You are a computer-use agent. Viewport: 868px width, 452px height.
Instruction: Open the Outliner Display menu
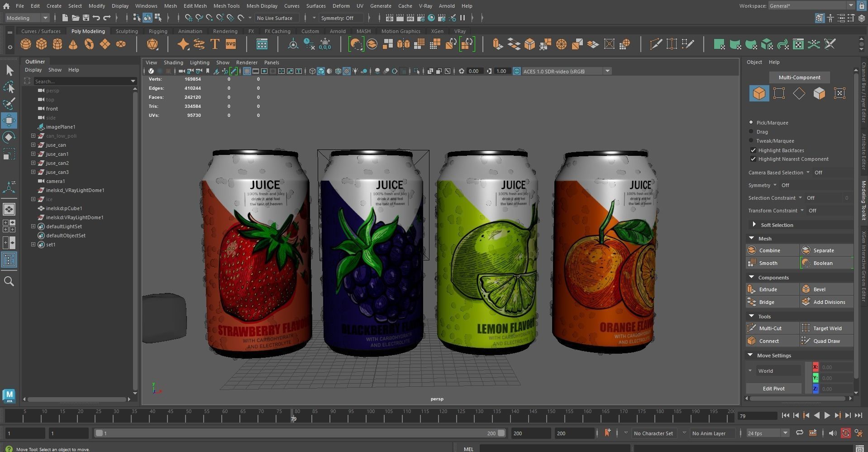[x=33, y=70]
